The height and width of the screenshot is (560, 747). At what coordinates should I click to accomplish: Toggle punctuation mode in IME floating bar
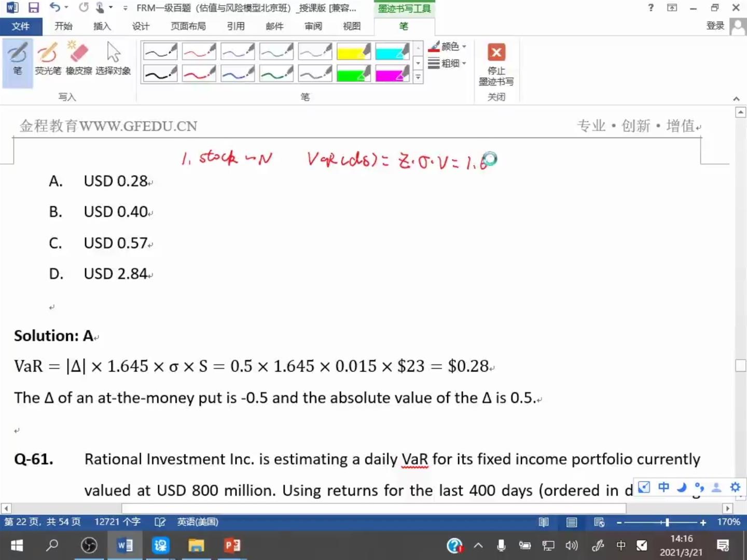(699, 487)
